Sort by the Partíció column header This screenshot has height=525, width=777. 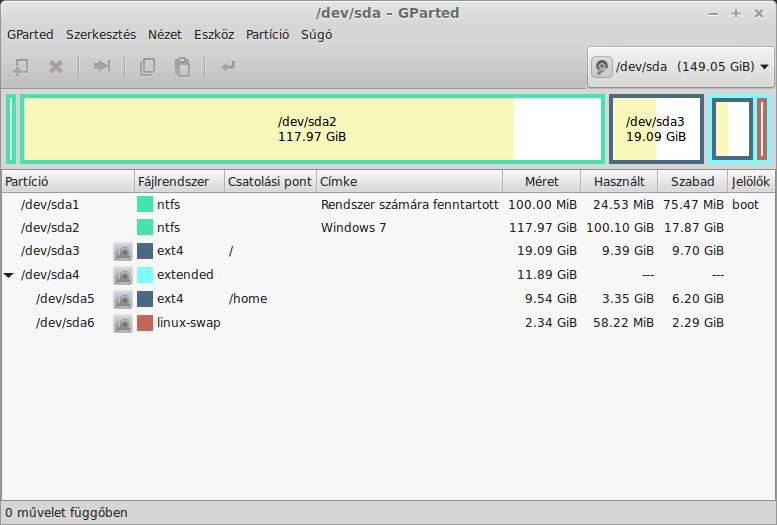(x=68, y=181)
